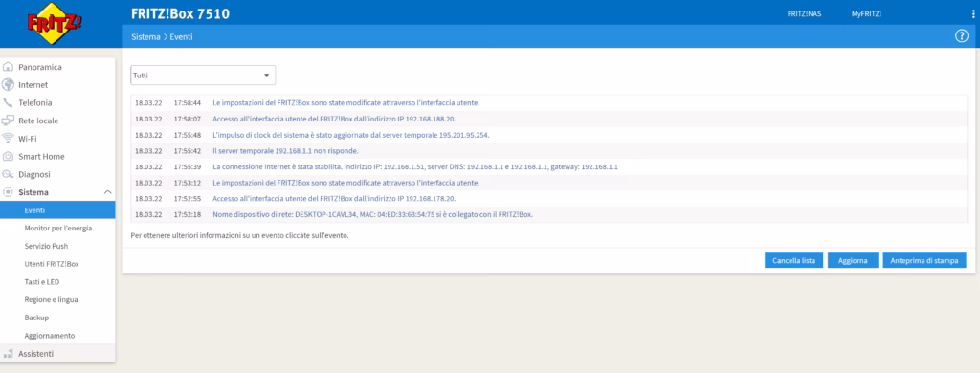The image size is (980, 373).
Task: Open the help question mark icon
Action: pos(962,36)
